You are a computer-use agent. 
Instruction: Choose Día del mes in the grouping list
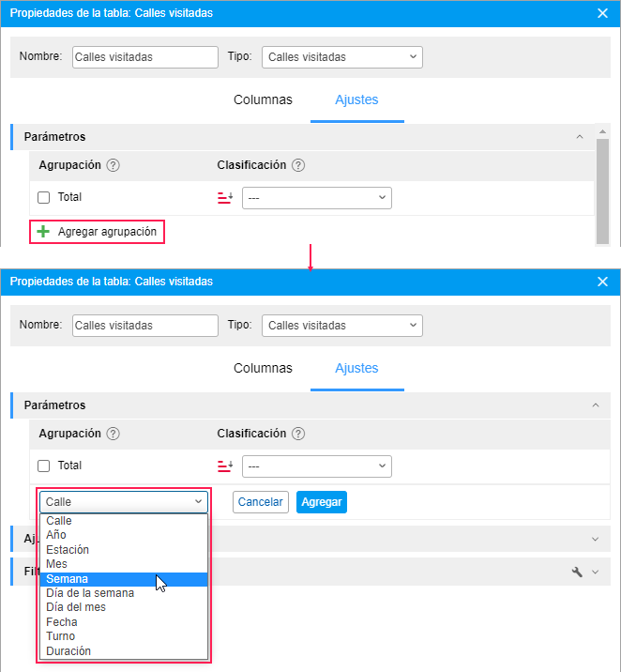[76, 607]
